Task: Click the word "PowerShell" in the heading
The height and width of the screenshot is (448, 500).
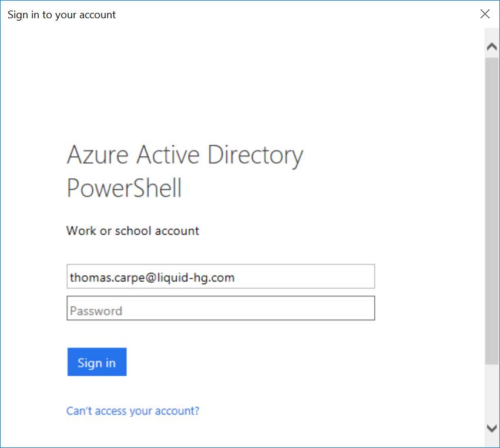Action: tap(124, 189)
